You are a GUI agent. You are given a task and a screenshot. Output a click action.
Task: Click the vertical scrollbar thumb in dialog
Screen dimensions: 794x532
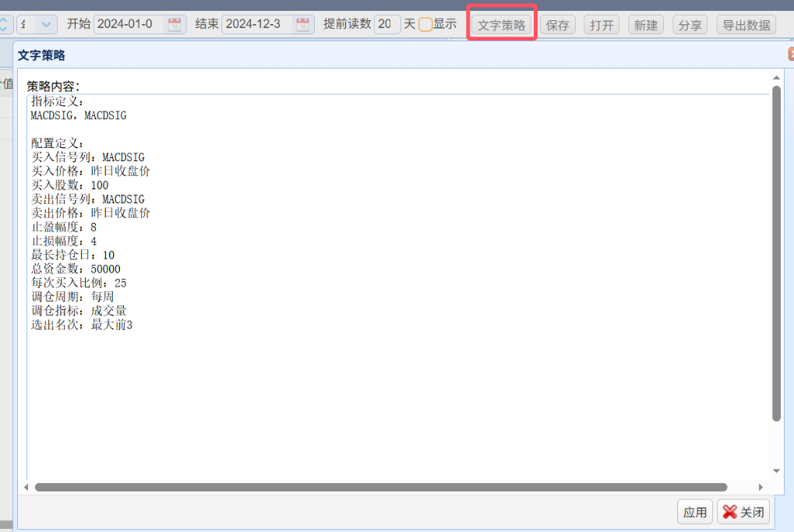(x=776, y=253)
